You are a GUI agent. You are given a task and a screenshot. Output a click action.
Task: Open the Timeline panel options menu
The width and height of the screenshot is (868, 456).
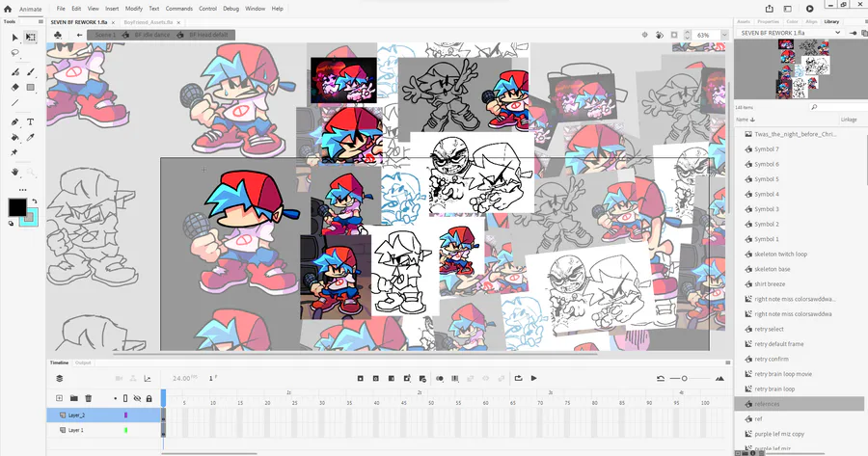click(727, 363)
